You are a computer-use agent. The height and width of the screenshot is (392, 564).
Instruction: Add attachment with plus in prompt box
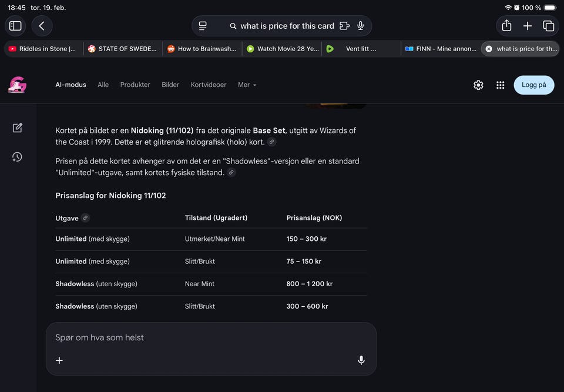59,360
